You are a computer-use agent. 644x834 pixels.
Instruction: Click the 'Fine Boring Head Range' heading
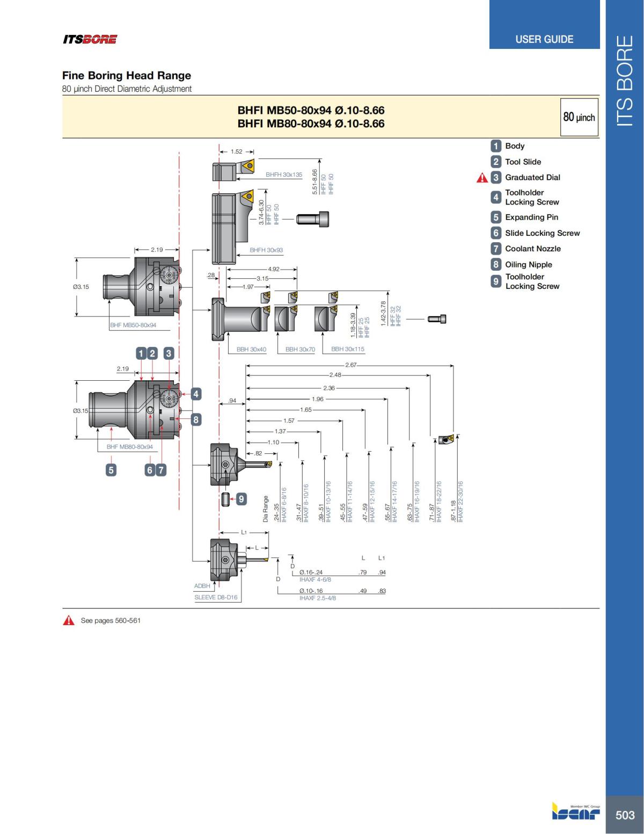coord(127,76)
